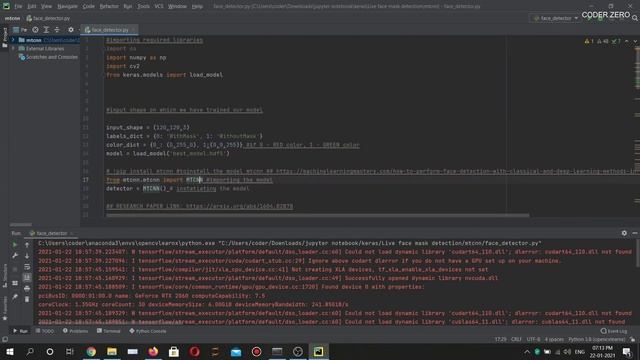
Task: Open Windows Start menu
Action: coord(9,351)
